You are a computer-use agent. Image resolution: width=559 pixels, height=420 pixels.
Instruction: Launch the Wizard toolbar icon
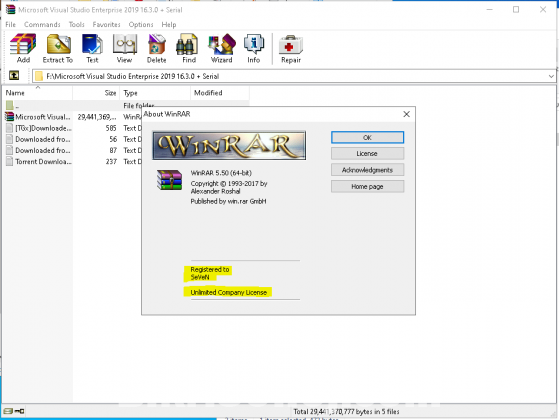point(222,44)
